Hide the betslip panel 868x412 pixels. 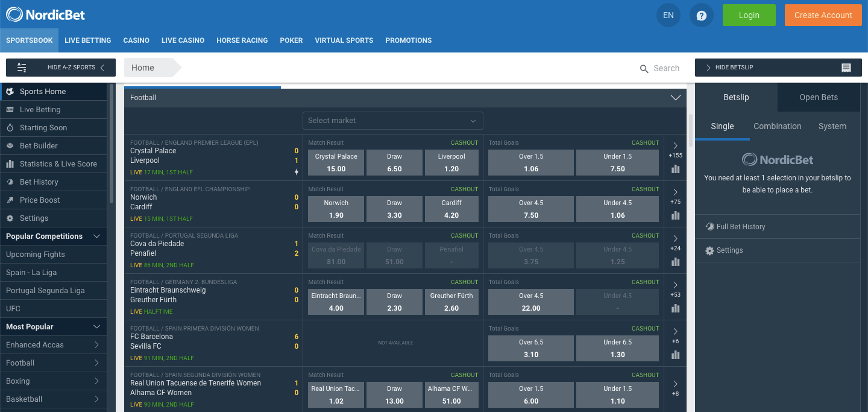778,68
